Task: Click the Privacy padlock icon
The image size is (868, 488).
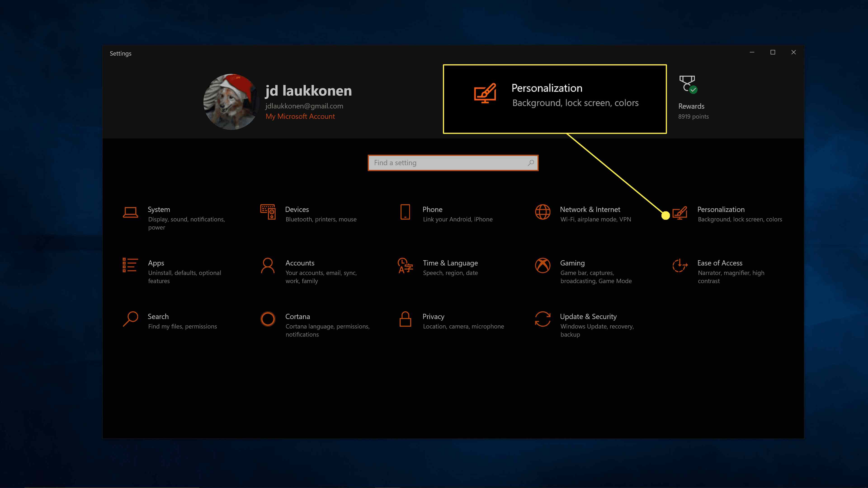Action: point(405,319)
